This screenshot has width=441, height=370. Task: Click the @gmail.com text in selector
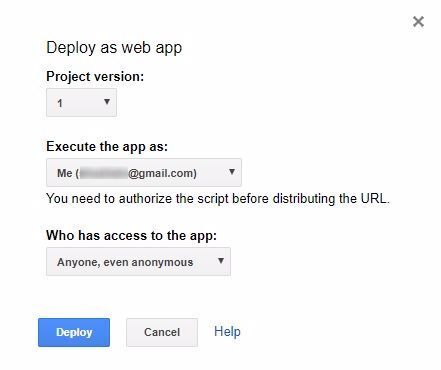pyautogui.click(x=161, y=173)
